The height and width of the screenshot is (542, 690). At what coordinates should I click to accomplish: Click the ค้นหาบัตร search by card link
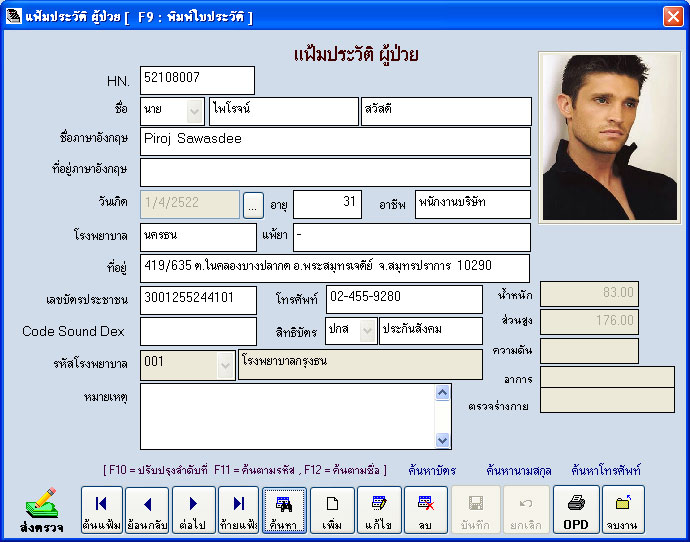(x=432, y=469)
